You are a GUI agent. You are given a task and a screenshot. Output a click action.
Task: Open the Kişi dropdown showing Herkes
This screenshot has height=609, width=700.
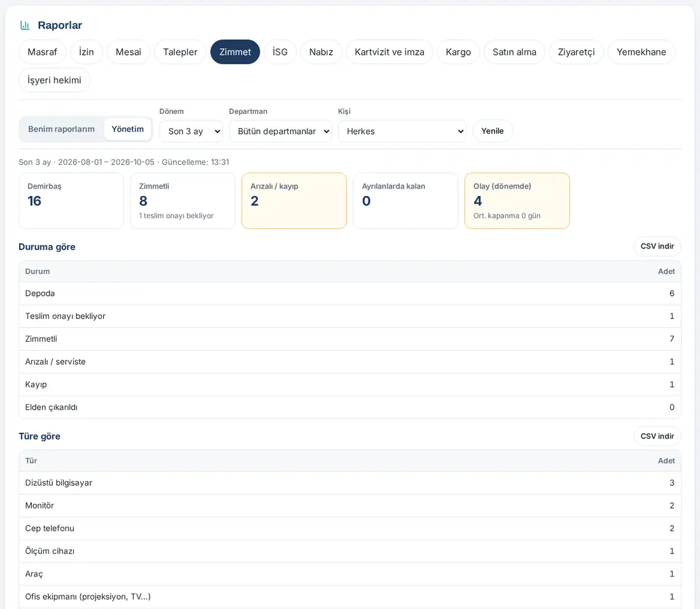point(402,131)
